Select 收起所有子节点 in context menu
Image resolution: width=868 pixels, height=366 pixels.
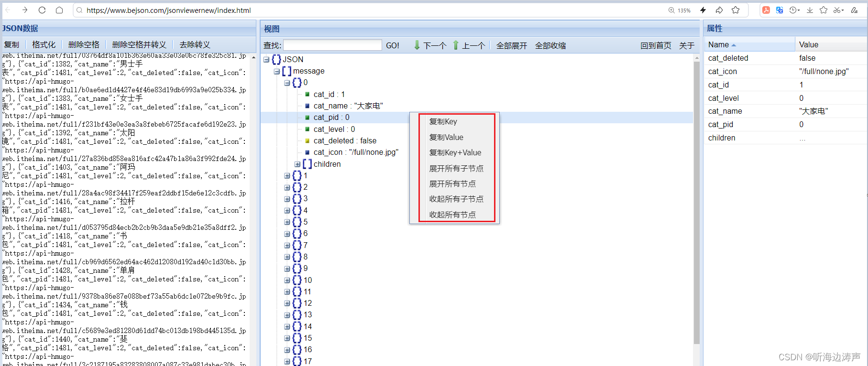point(457,199)
